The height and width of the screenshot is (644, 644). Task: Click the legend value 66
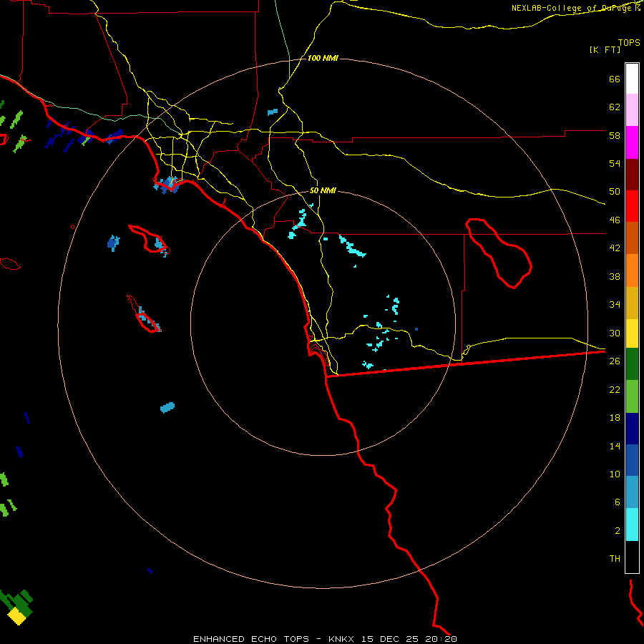tap(615, 79)
